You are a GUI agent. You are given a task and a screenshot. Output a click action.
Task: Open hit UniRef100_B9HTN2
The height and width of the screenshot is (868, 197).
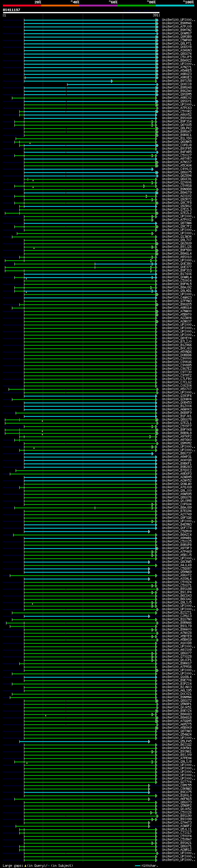tap(177, 30)
